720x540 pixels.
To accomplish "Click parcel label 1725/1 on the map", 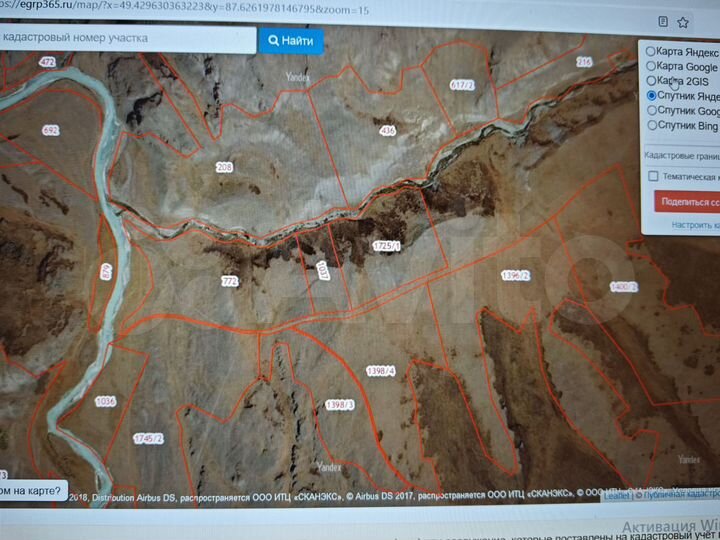I will (x=386, y=246).
